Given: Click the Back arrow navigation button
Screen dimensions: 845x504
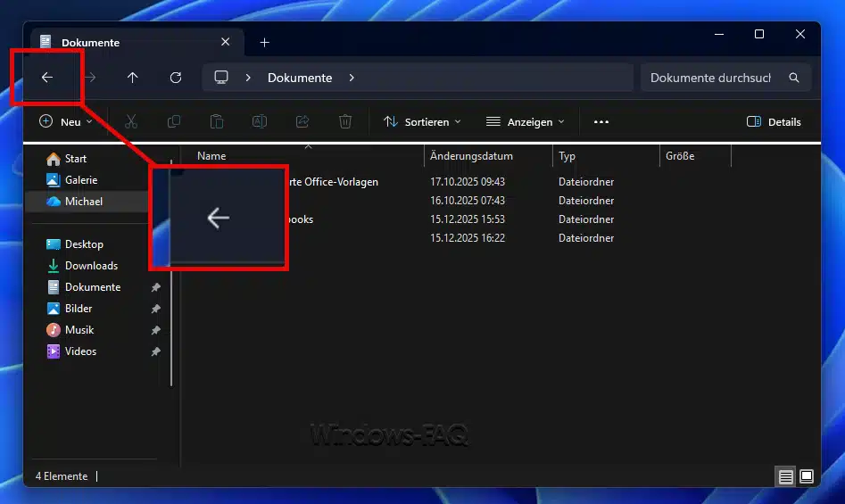Looking at the screenshot, I should [x=47, y=78].
